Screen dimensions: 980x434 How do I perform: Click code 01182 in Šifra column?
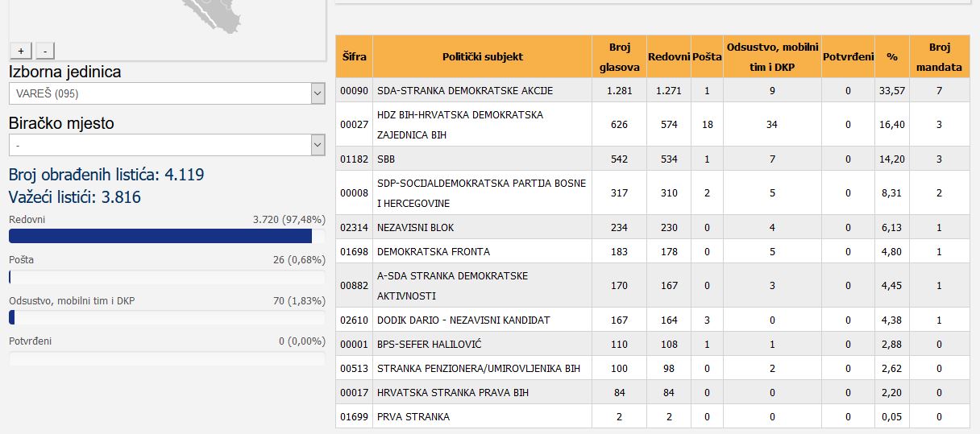pos(354,159)
